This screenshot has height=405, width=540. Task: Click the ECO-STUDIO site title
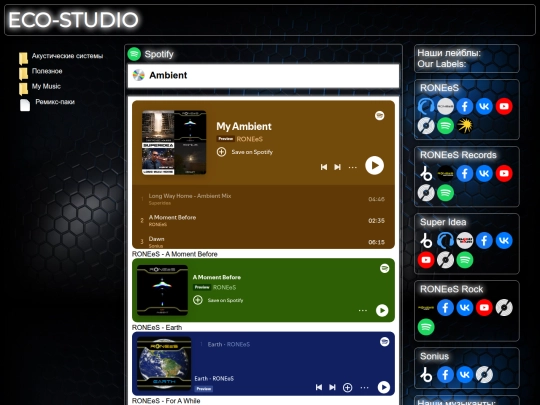[x=73, y=20]
